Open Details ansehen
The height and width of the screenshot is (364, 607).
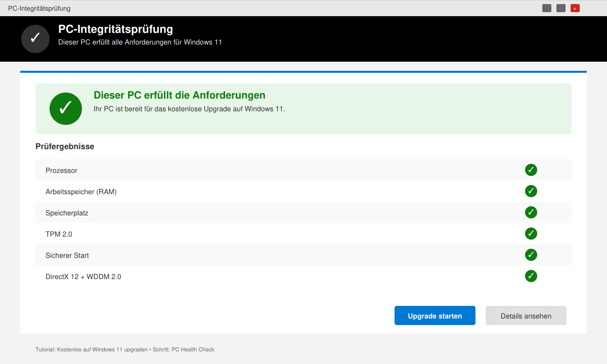(x=526, y=315)
